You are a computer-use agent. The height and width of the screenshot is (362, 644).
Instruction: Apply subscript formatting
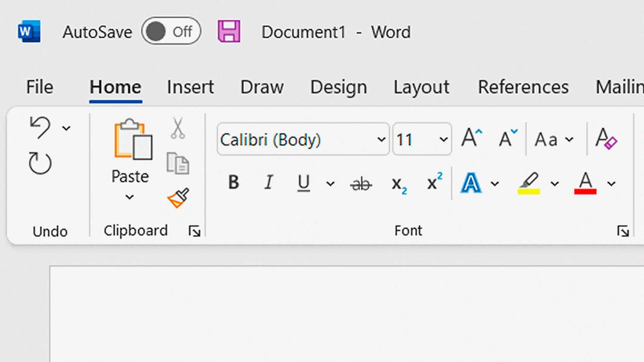click(399, 184)
